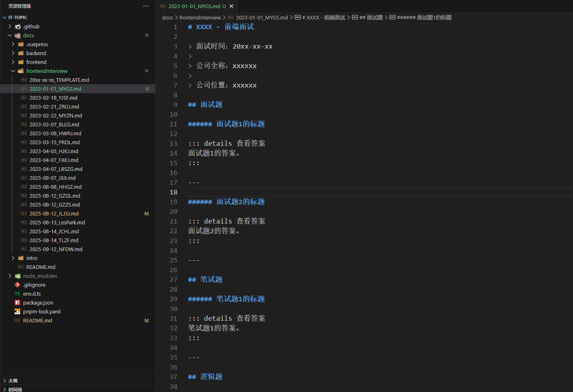
Task: Click the package.json npm file icon
Action: pos(17,303)
